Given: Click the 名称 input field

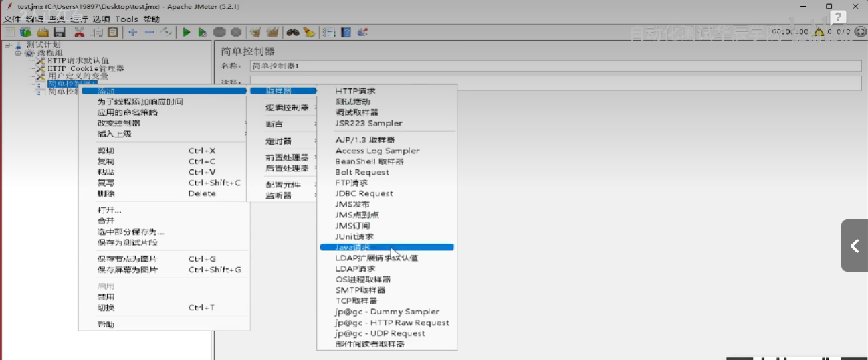Looking at the screenshot, I should pyautogui.click(x=556, y=66).
